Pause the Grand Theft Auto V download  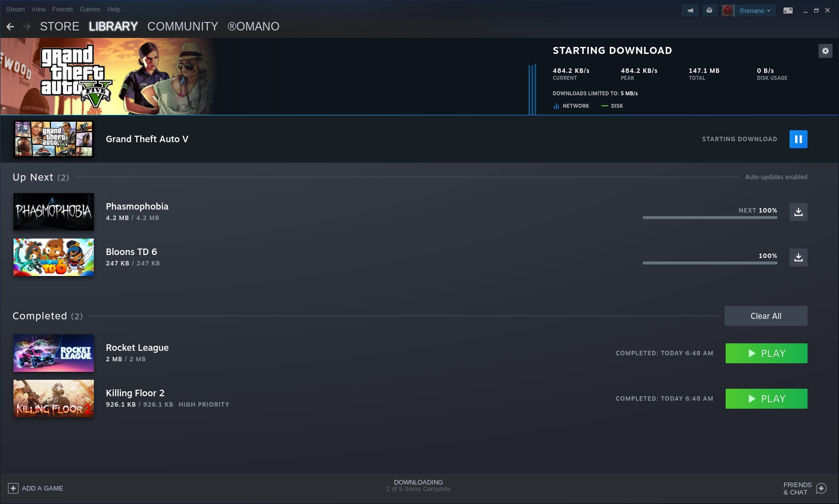pos(798,139)
